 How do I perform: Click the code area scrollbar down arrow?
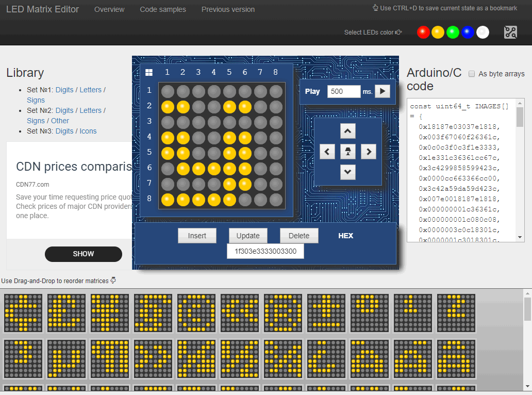pyautogui.click(x=520, y=238)
